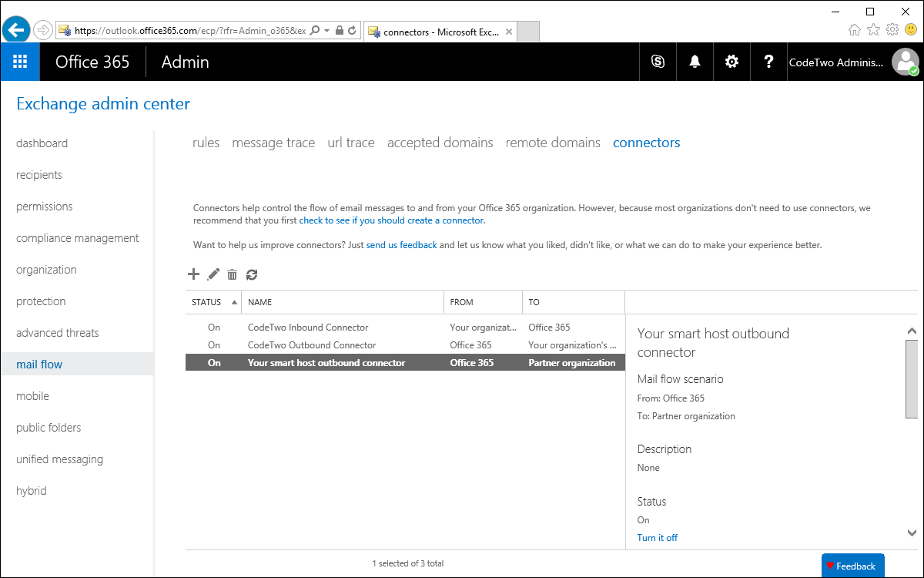Go back with the browser back arrow
The height and width of the screenshot is (578, 924).
(x=15, y=30)
